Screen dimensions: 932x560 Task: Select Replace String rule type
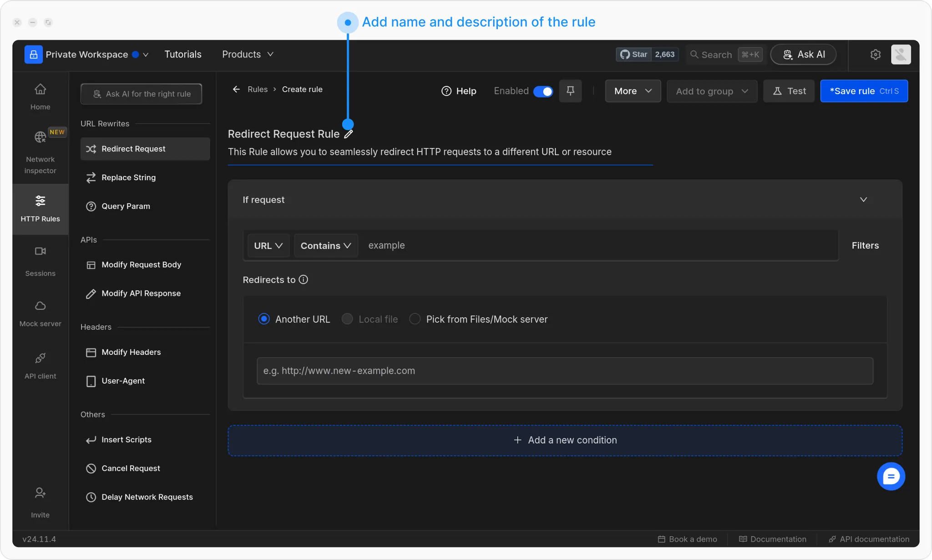tap(128, 177)
